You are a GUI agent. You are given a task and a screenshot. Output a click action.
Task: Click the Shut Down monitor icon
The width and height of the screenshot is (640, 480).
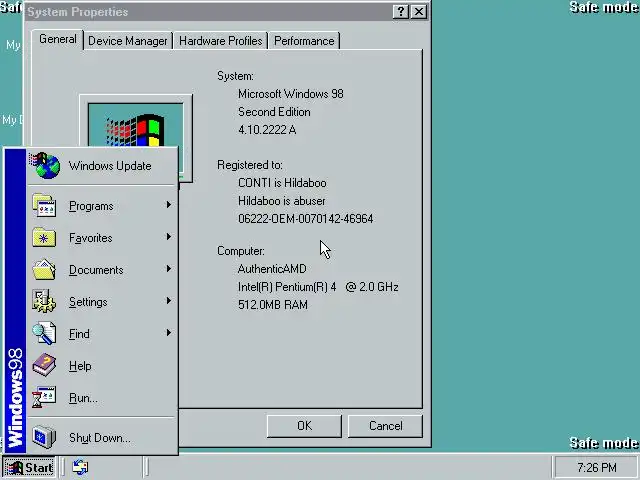click(x=44, y=437)
